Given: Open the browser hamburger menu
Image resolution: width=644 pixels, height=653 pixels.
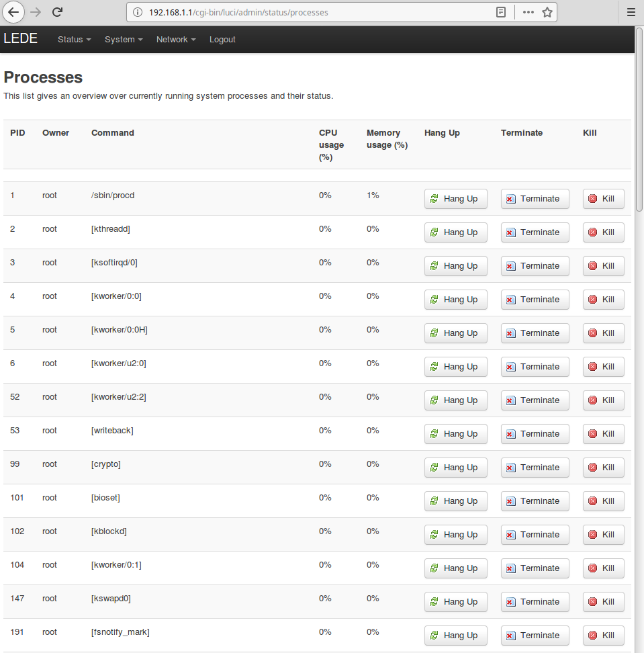Looking at the screenshot, I should click(631, 13).
